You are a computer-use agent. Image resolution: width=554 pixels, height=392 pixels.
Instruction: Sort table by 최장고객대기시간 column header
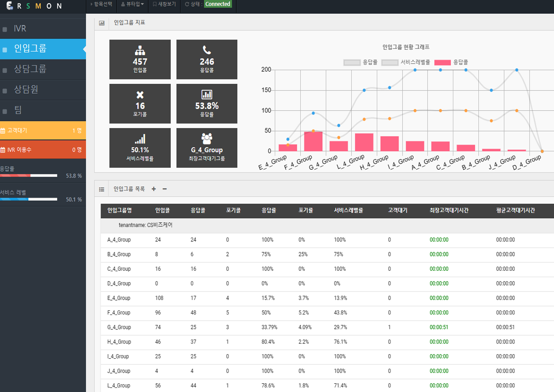coord(449,210)
